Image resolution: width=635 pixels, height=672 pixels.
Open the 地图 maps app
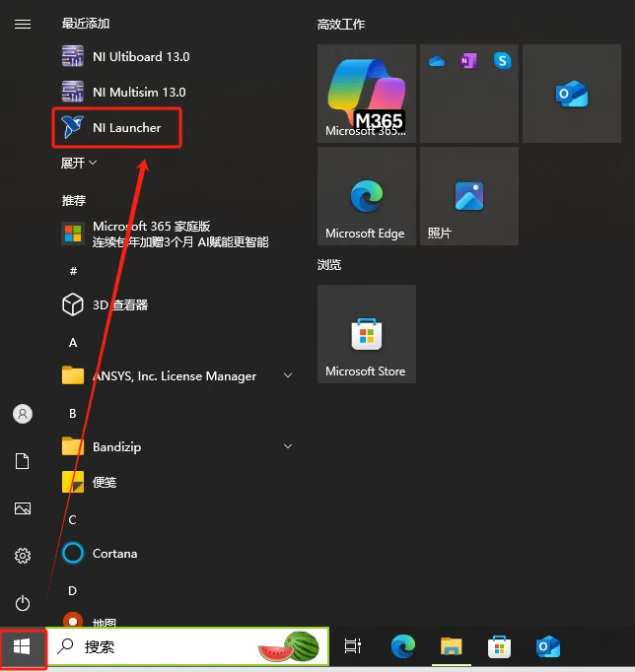tap(89, 620)
